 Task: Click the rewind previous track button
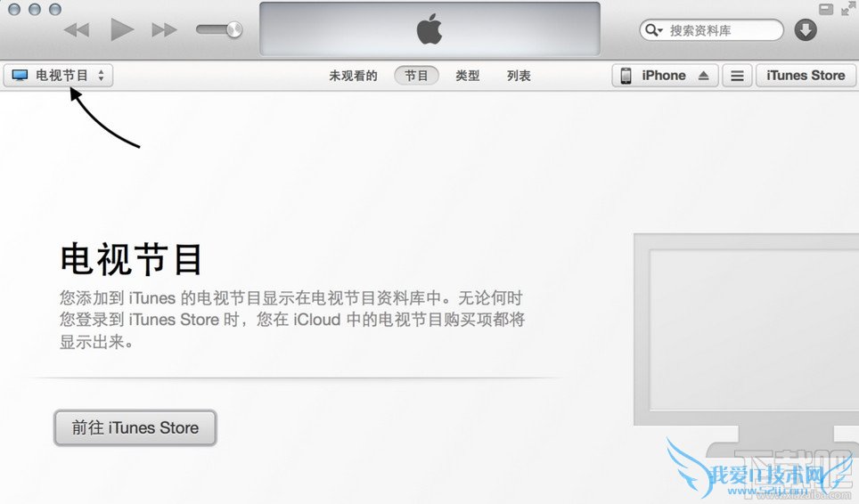(x=77, y=29)
